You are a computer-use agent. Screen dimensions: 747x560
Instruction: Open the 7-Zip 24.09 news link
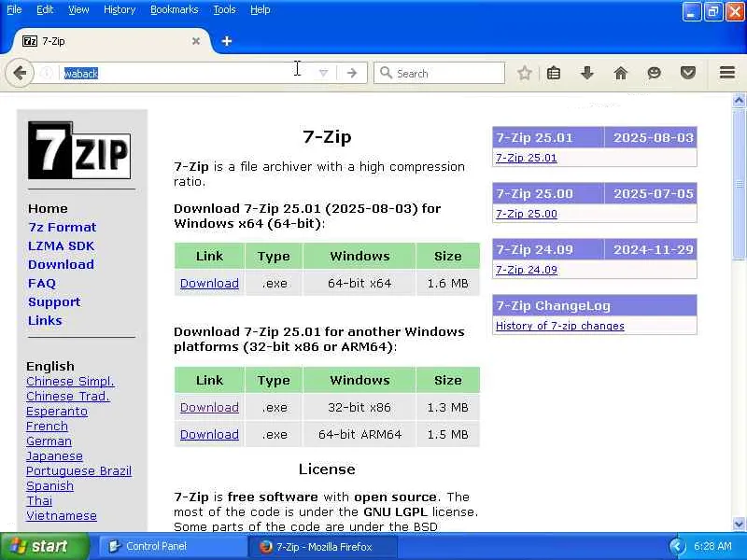(526, 270)
